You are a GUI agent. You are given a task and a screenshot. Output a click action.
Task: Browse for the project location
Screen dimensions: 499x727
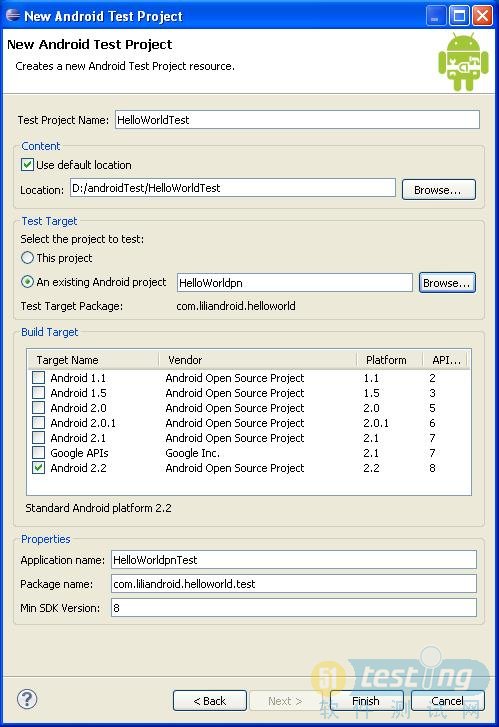pyautogui.click(x=439, y=190)
